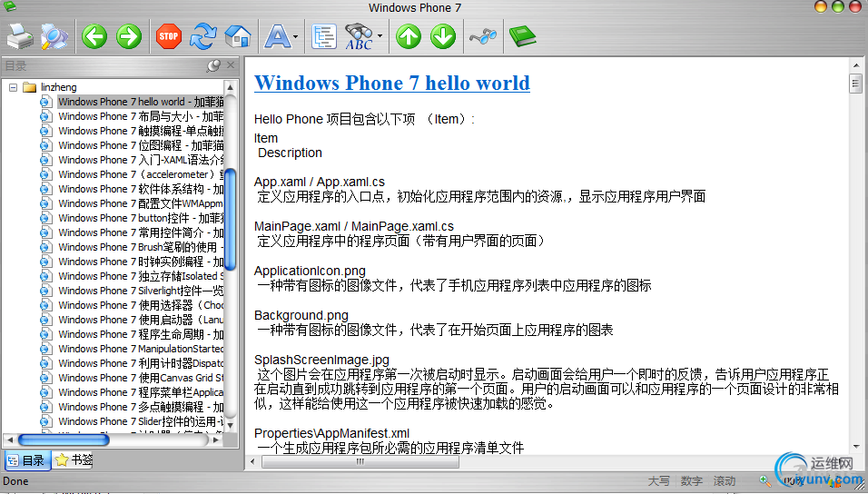
Task: Collapse the linzheng folder node
Action: pos(13,87)
